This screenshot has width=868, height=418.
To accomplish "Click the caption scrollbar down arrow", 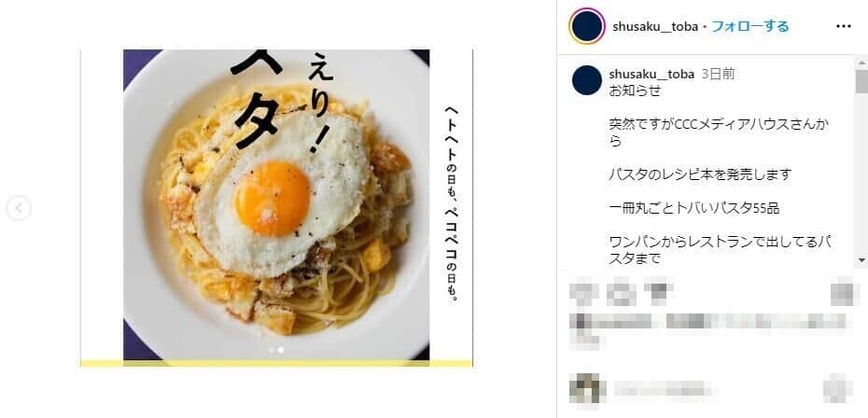I will (861, 259).
